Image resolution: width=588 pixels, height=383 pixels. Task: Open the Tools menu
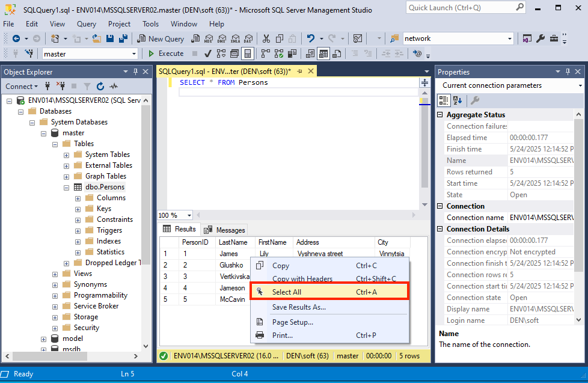click(150, 24)
